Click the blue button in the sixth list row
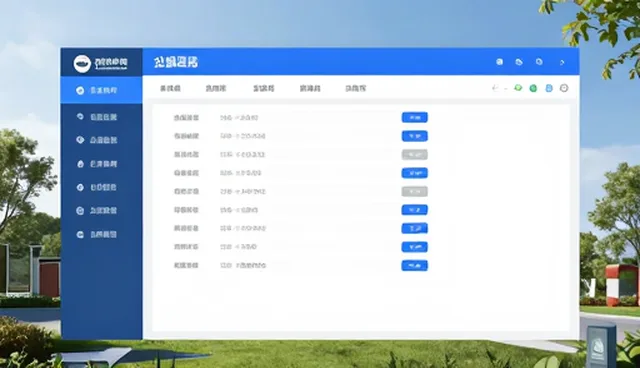The width and height of the screenshot is (640, 368). pos(415,210)
